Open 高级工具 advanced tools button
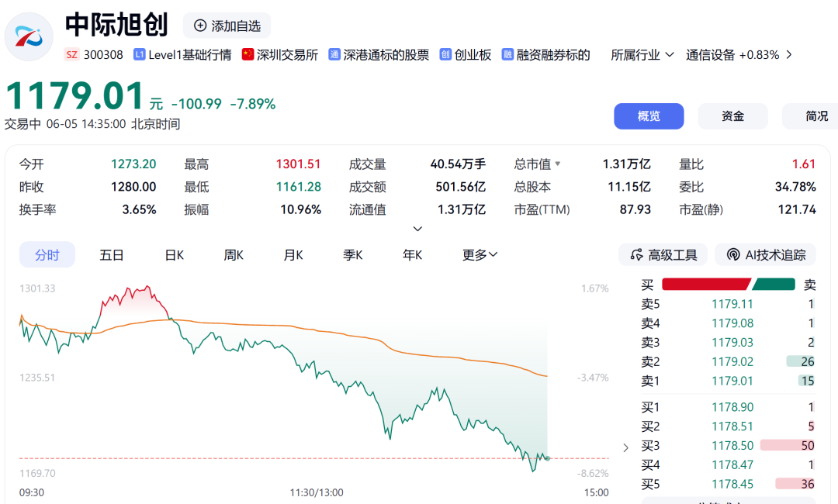This screenshot has height=504, width=838. [663, 254]
